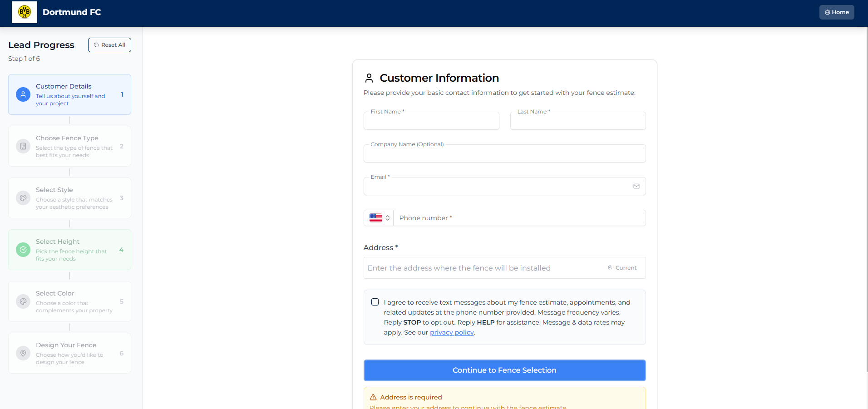Click the Design Your Fence pin icon
Image resolution: width=868 pixels, height=409 pixels.
pos(23,353)
